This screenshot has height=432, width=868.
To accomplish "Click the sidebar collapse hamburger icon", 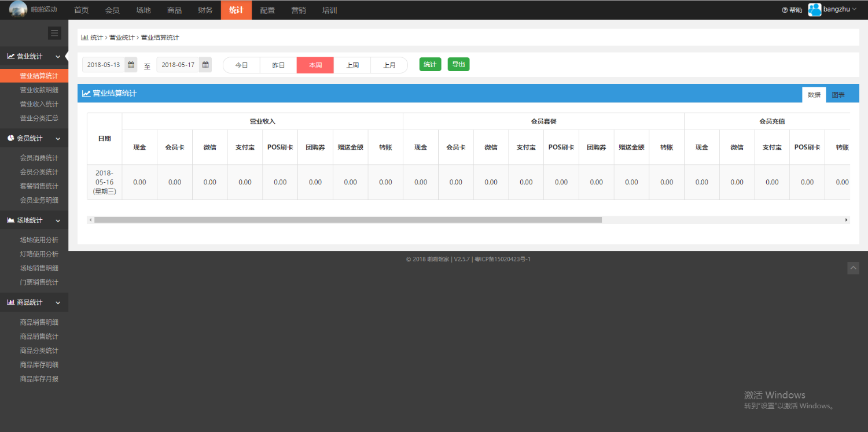I will [54, 33].
